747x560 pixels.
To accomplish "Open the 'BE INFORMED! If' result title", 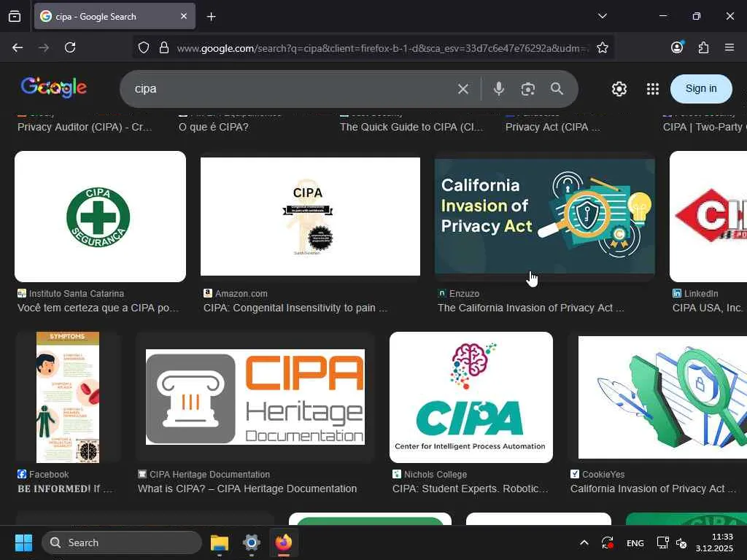I will coord(65,489).
